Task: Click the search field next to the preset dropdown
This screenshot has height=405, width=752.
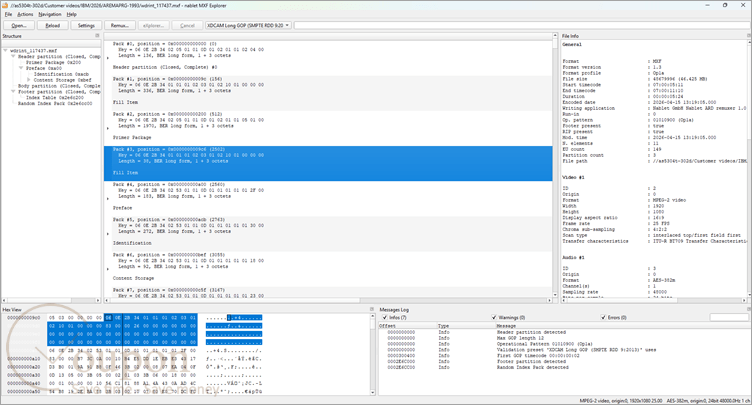Action: (x=521, y=25)
